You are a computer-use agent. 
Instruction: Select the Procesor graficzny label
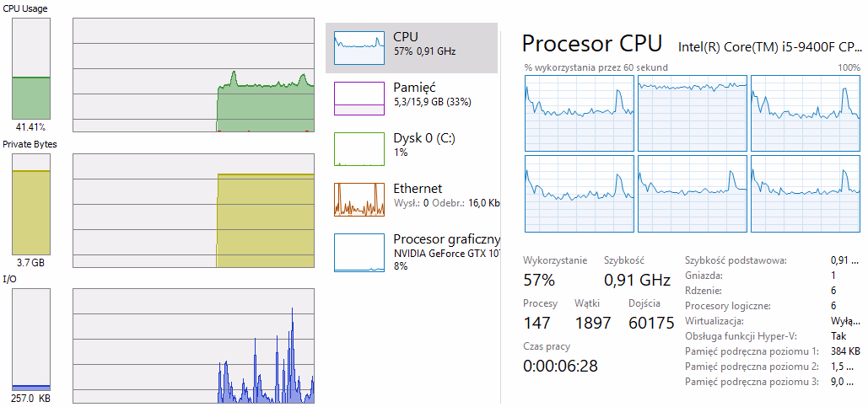447,239
